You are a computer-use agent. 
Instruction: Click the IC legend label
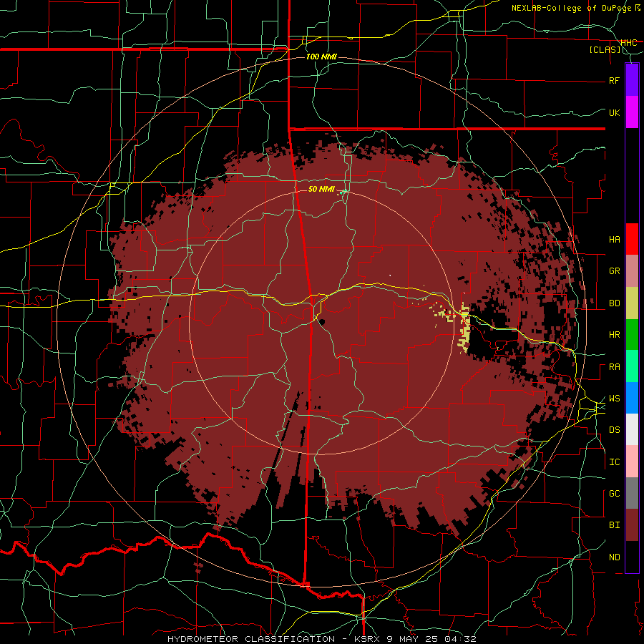pyautogui.click(x=614, y=462)
